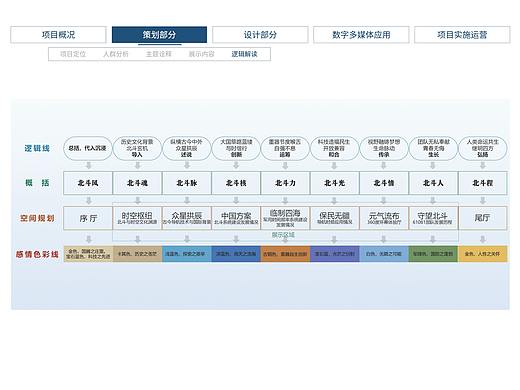This screenshot has height=390, width=520.
Task: Click the logic bubble ending in 传承
Action: [384, 148]
